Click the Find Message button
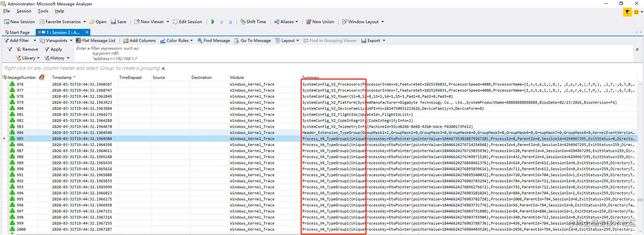This screenshot has width=644, height=235. point(213,40)
